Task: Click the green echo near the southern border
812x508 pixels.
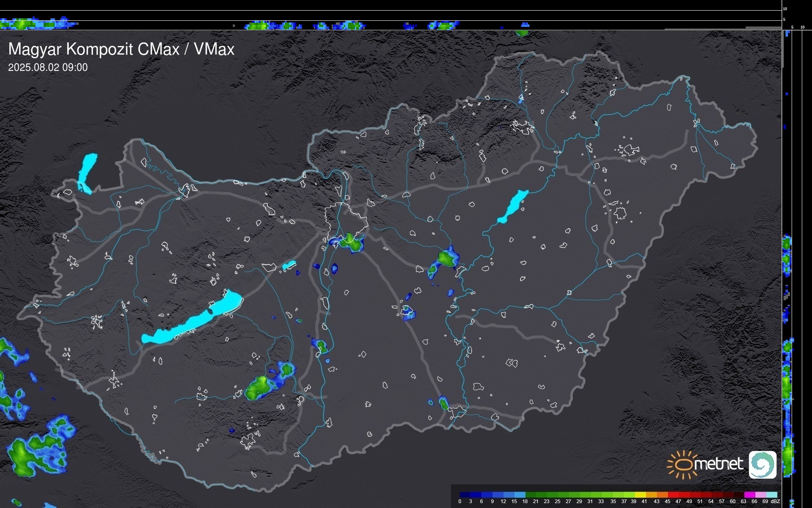Action: coord(444,404)
